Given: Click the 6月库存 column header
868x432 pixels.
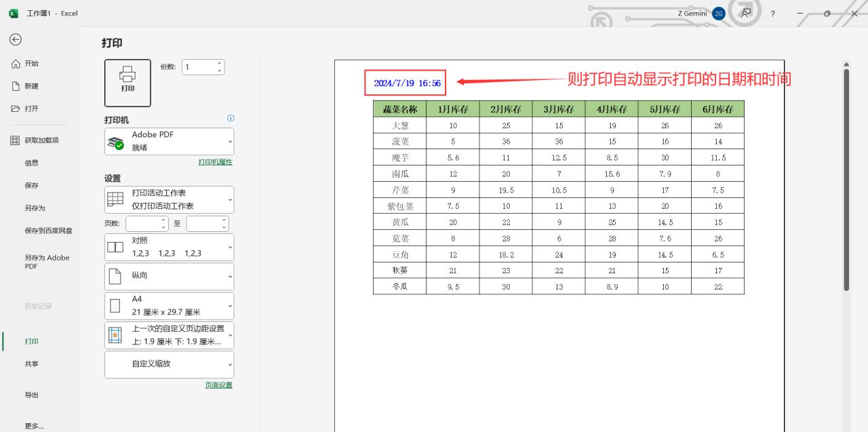Looking at the screenshot, I should (718, 109).
